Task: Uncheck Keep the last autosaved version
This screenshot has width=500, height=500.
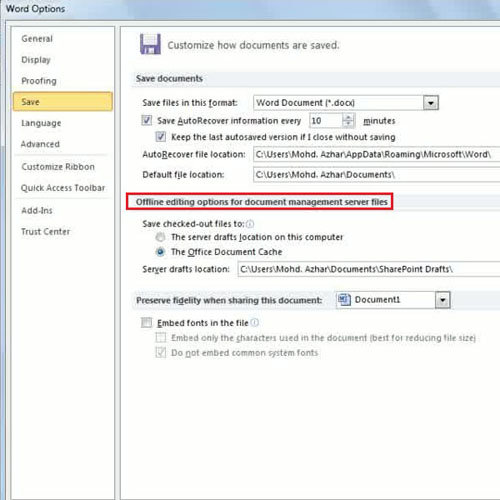Action: pos(161,137)
